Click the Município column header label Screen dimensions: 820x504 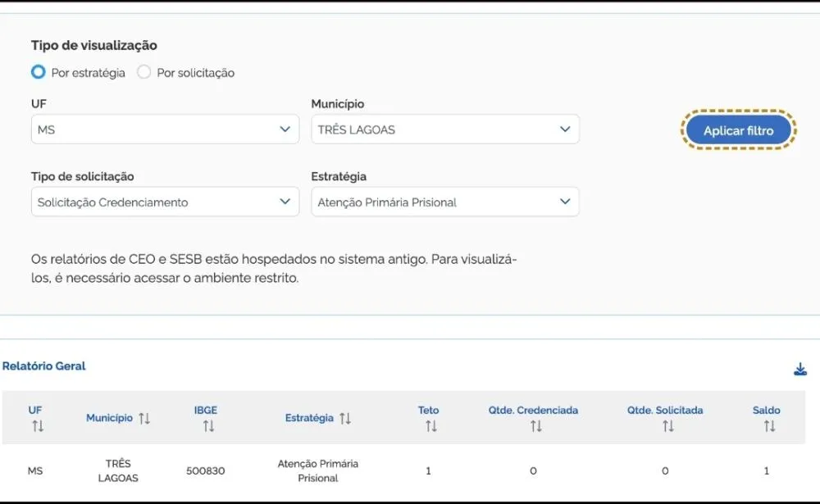[109, 418]
